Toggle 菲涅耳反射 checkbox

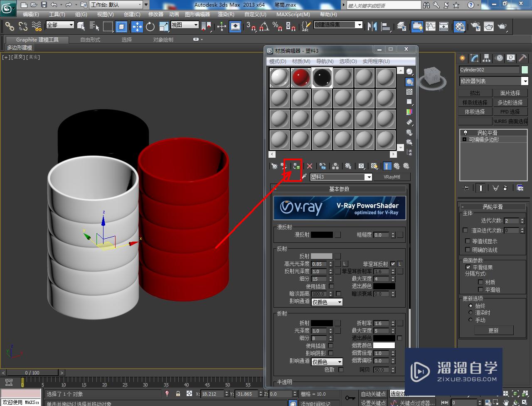click(x=393, y=264)
